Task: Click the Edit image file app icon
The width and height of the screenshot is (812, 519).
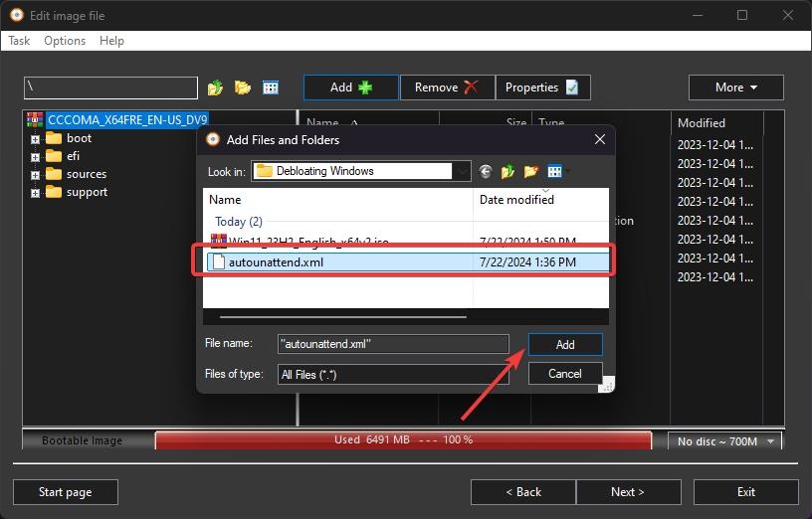Action: coord(17,15)
